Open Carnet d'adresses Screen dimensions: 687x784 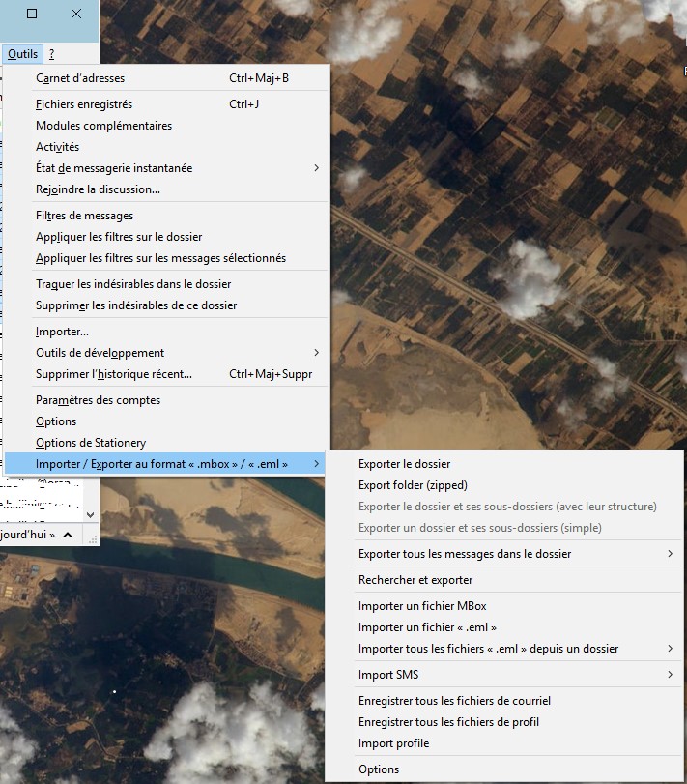point(167,78)
